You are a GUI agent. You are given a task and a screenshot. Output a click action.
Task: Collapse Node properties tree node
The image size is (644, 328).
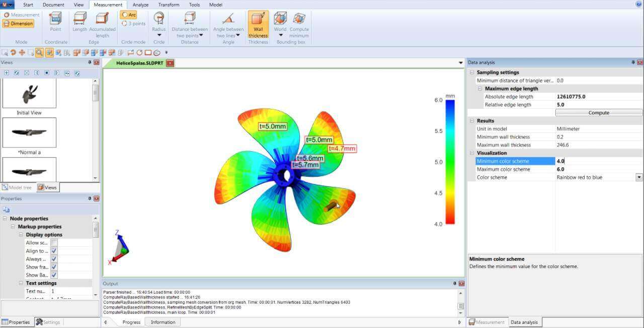click(5, 219)
